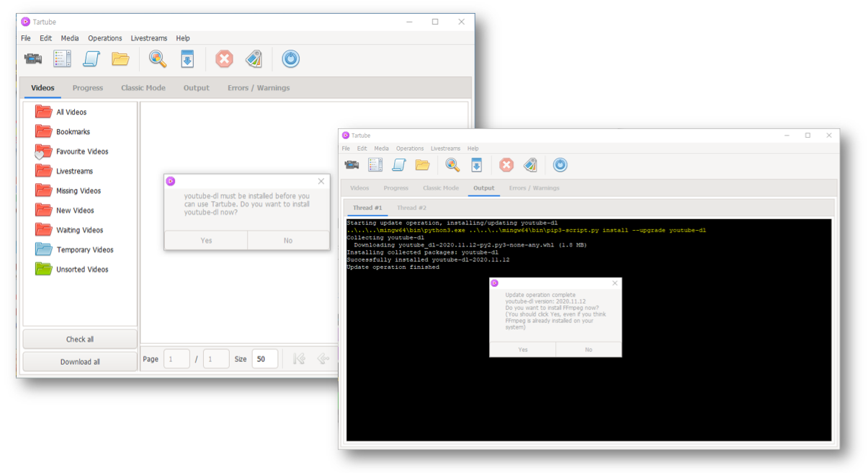Screen dimensions: 868x473
Task: Click the channel list icon in front Tartube toolbar
Action: click(375, 165)
